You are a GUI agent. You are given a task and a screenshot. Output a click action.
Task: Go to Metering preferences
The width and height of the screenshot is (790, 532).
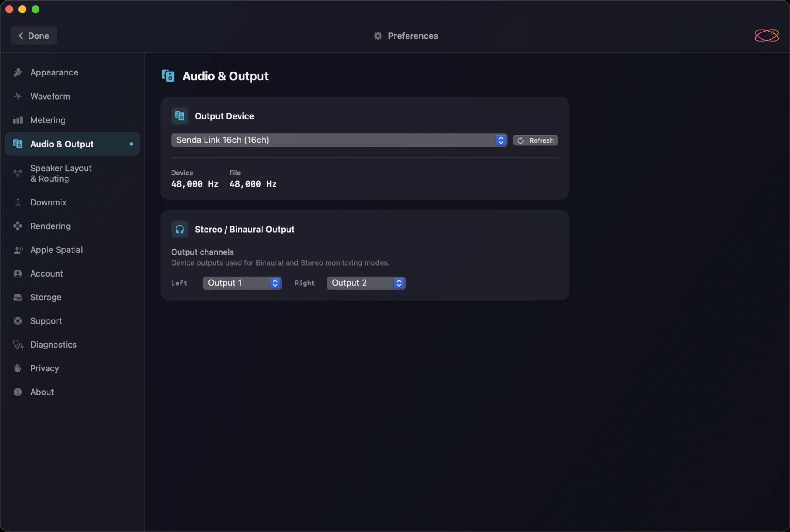point(72,120)
